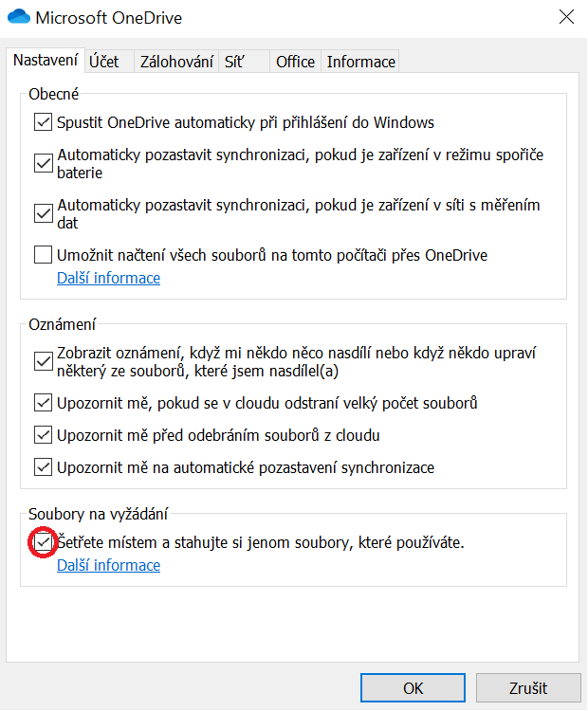Uncheck Spustit OneDrive automaticky při přihlášení
This screenshot has width=588, height=711.
click(x=43, y=122)
